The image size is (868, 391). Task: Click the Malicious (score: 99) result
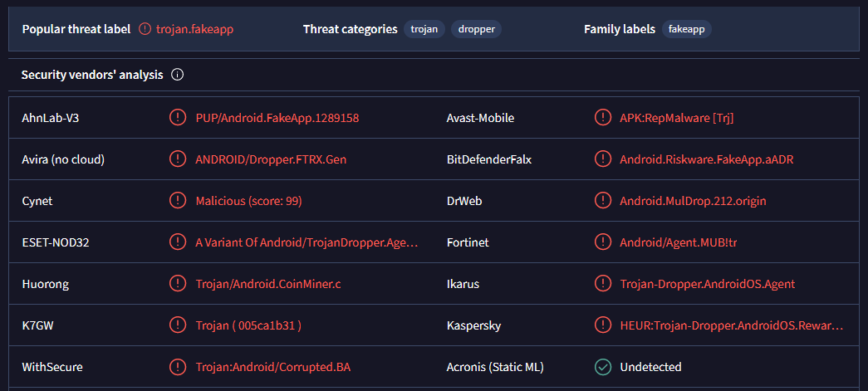[248, 201]
